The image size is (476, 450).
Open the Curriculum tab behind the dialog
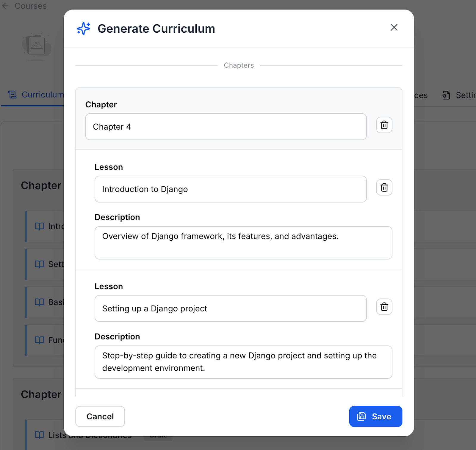pyautogui.click(x=36, y=95)
